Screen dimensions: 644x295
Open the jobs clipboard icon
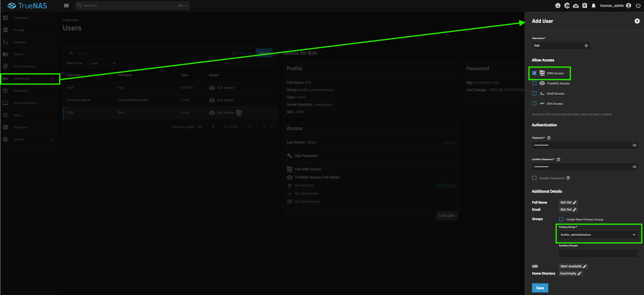coord(584,6)
